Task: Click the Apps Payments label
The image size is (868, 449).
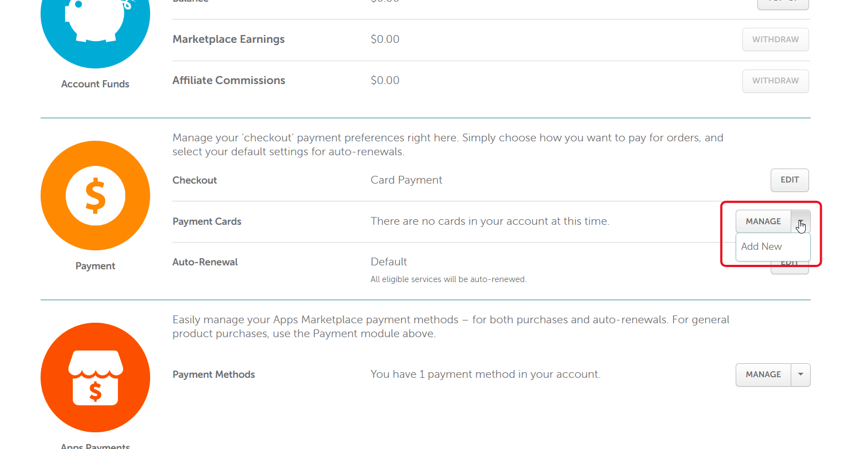Action: pyautogui.click(x=95, y=446)
